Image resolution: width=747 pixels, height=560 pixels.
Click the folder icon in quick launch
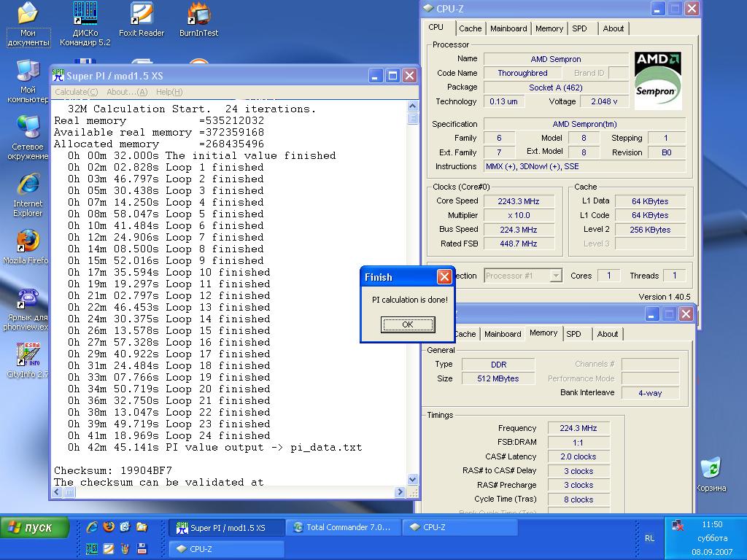pos(142,526)
